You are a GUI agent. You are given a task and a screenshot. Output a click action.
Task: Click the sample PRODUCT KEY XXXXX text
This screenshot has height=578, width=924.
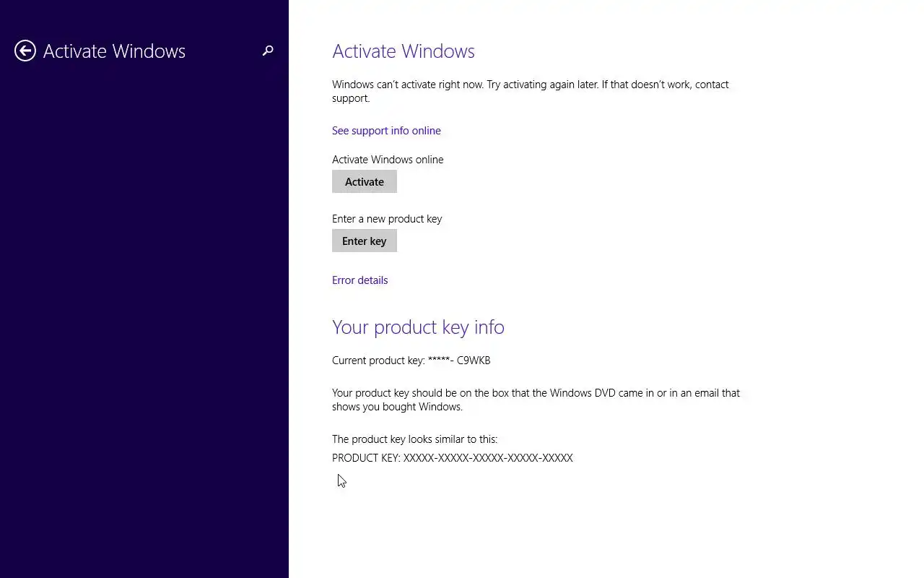[453, 458]
